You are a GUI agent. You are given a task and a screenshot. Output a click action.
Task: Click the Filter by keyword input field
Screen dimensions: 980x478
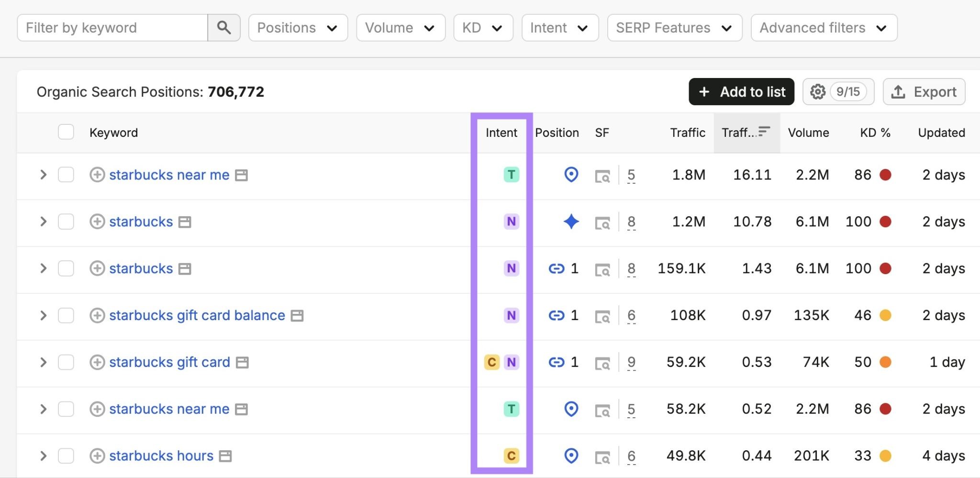(x=112, y=28)
